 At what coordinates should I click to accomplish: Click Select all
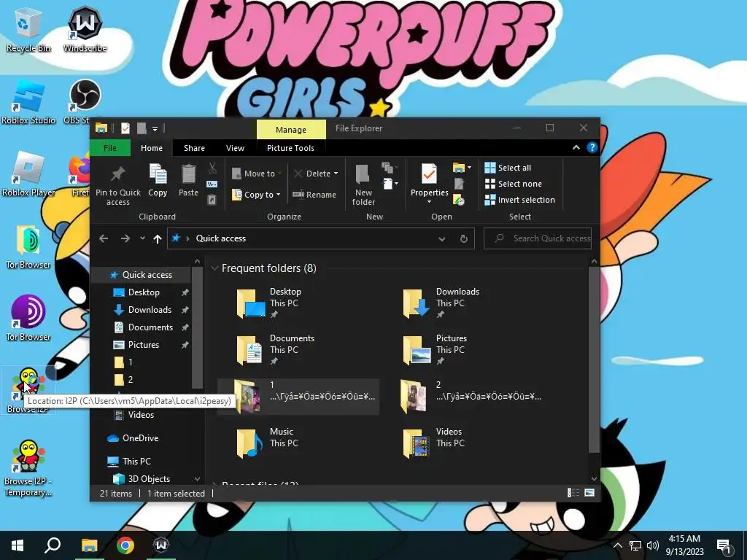pyautogui.click(x=508, y=168)
